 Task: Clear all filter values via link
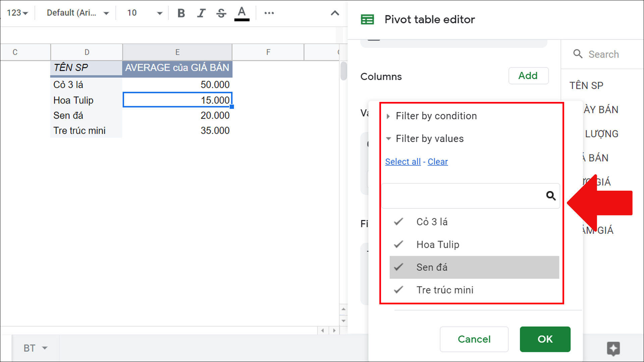[x=437, y=161]
